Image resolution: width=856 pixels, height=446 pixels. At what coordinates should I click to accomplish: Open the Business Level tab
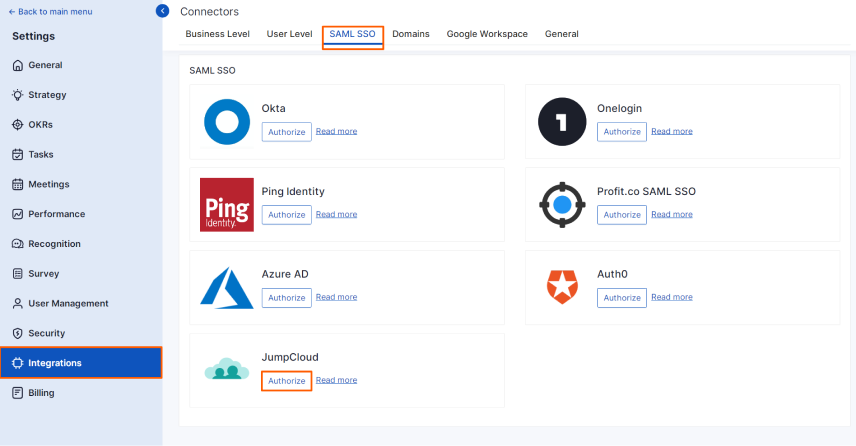pos(217,34)
